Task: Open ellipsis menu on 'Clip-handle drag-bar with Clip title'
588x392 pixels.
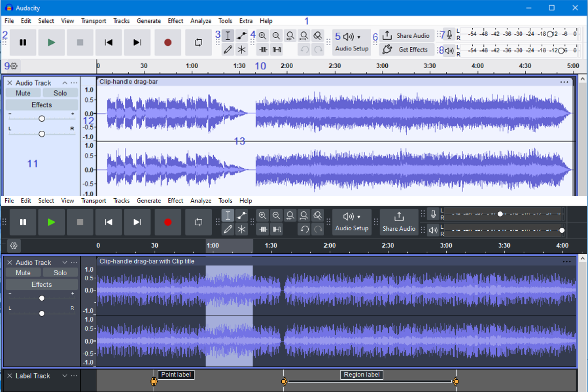Action: (567, 262)
